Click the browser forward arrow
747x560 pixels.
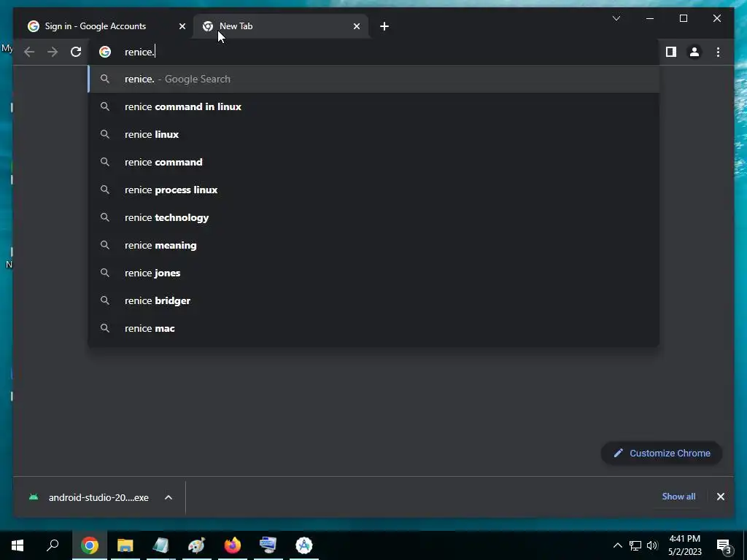[x=53, y=52]
